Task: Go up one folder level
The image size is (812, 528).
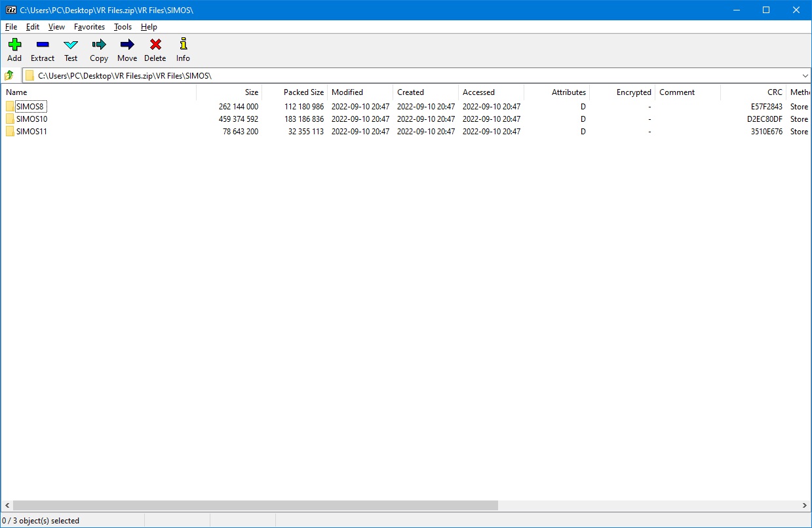Action: (x=9, y=75)
